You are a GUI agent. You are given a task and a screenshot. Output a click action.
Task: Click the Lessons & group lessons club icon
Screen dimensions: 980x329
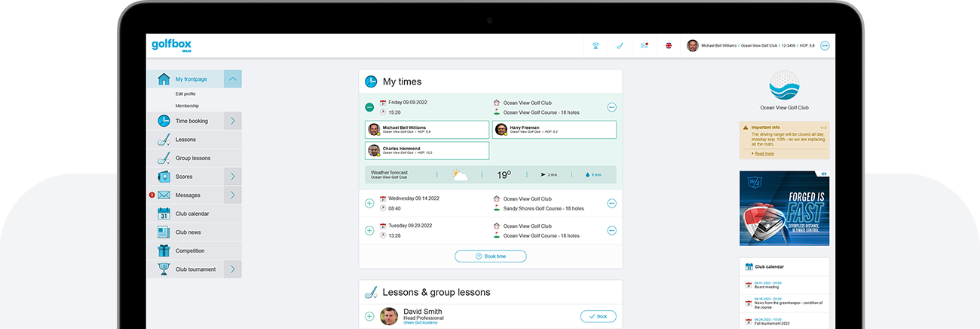371,292
